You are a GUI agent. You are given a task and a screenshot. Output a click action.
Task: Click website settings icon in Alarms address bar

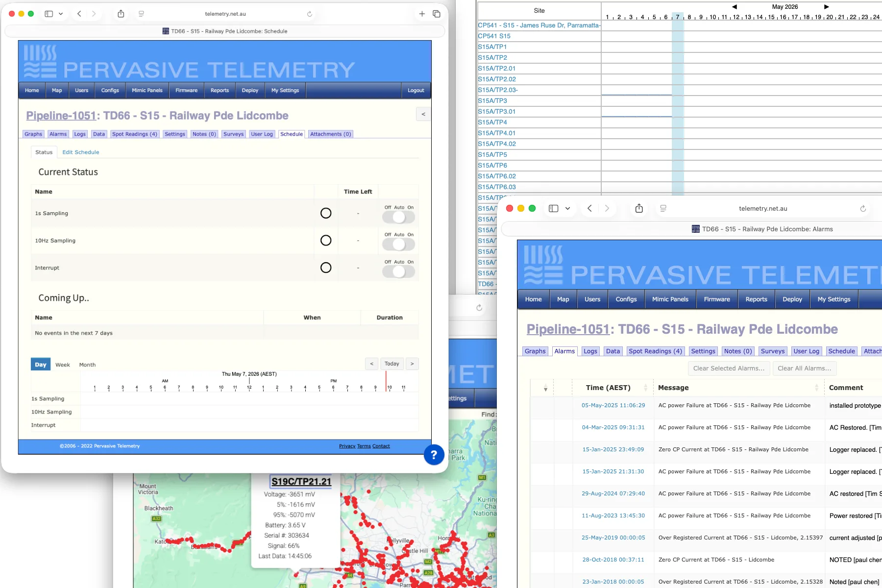point(663,208)
